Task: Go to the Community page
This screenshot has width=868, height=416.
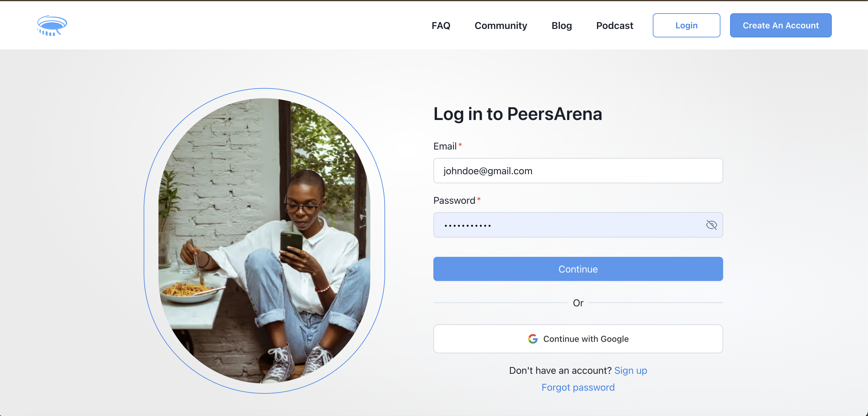Action: coord(501,26)
